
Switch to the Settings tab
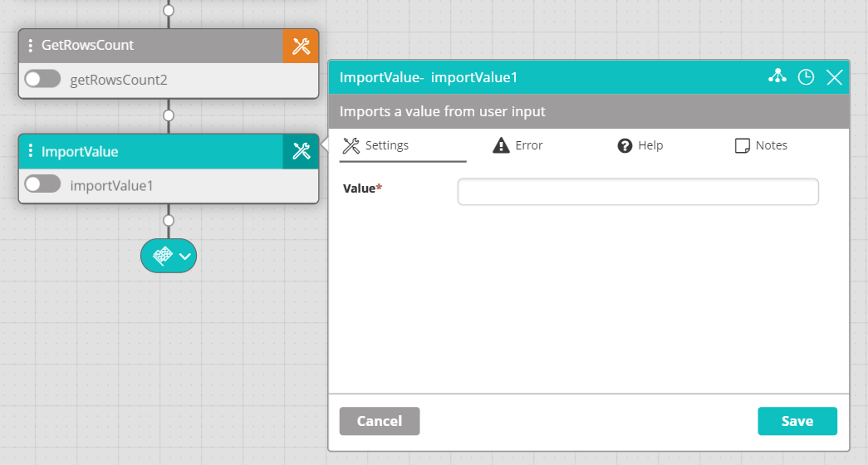pyautogui.click(x=376, y=145)
